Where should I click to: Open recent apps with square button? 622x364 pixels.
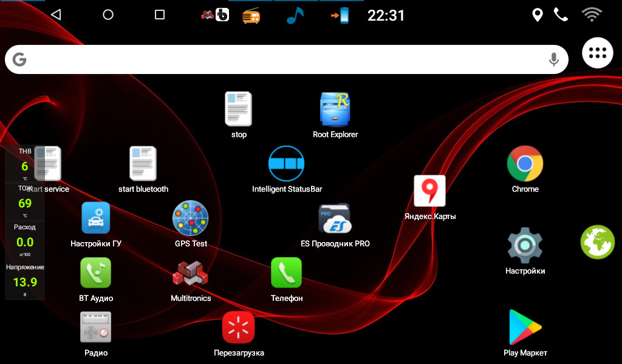pos(160,15)
